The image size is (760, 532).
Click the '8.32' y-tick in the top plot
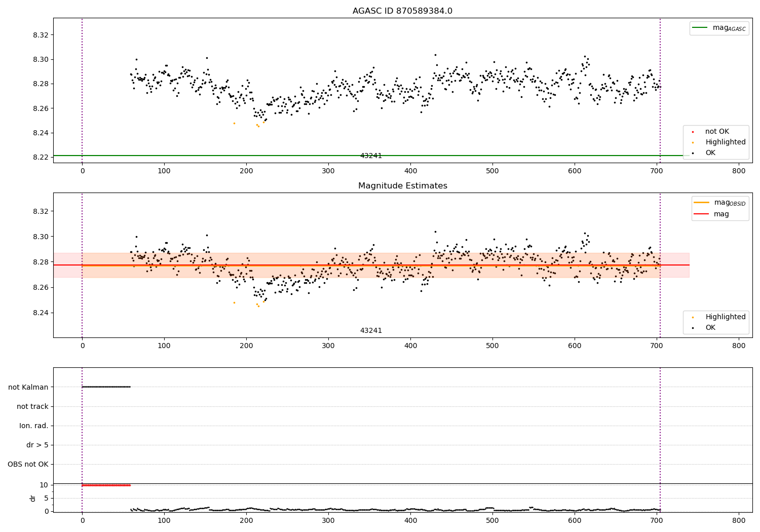click(41, 35)
